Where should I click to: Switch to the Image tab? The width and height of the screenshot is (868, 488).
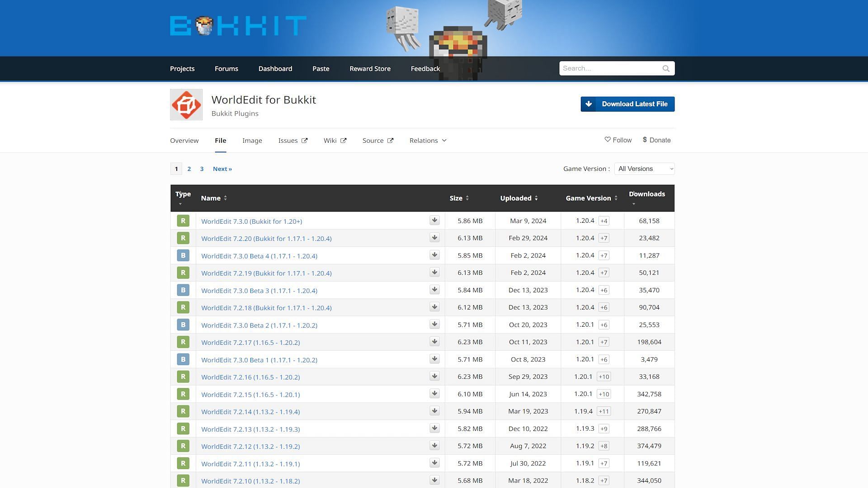coord(252,141)
